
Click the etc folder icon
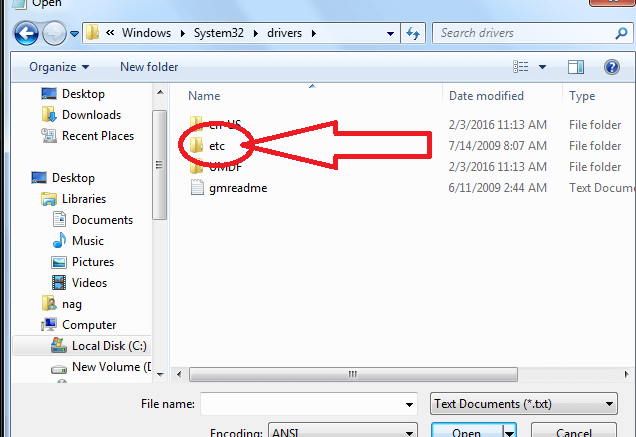pos(197,146)
